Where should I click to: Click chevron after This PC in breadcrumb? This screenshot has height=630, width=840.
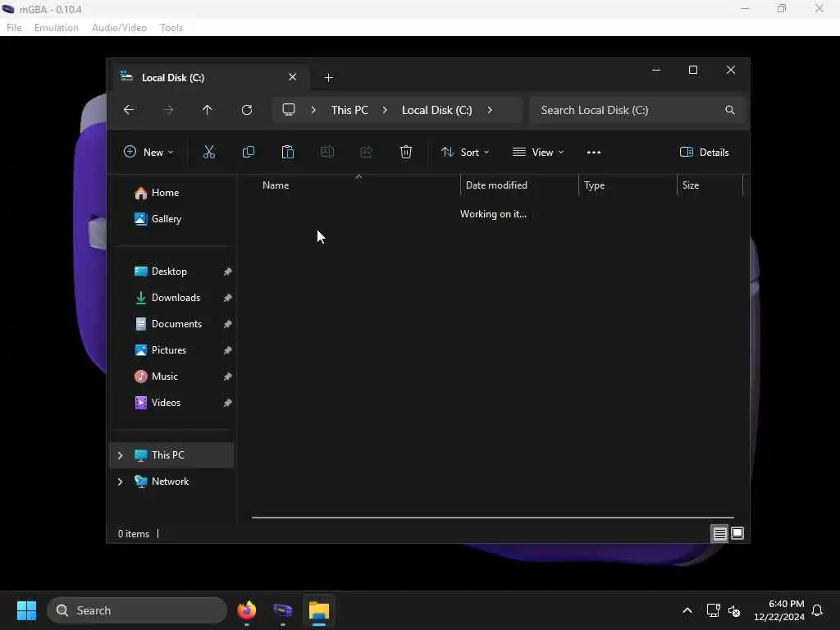[385, 110]
